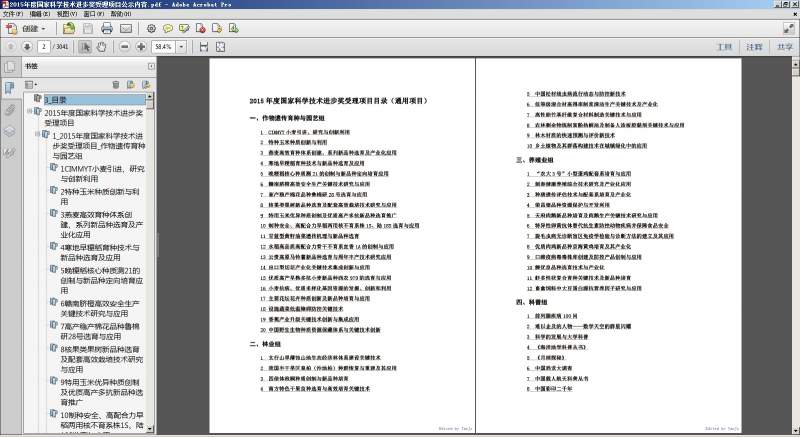Click the 四、科普组 heading in document
The width and height of the screenshot is (800, 437).
pyautogui.click(x=531, y=302)
